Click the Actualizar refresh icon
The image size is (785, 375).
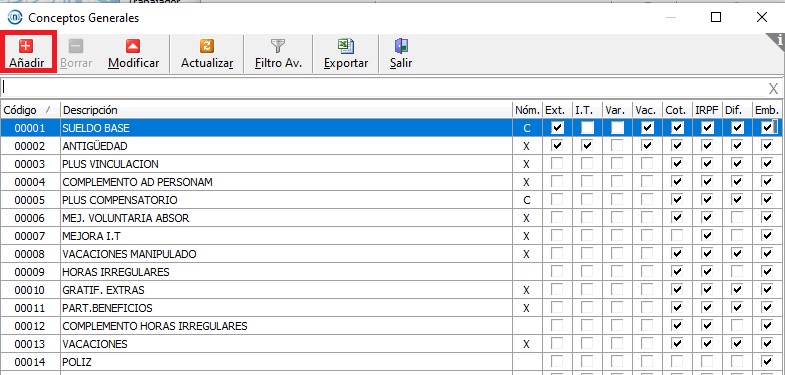(207, 46)
